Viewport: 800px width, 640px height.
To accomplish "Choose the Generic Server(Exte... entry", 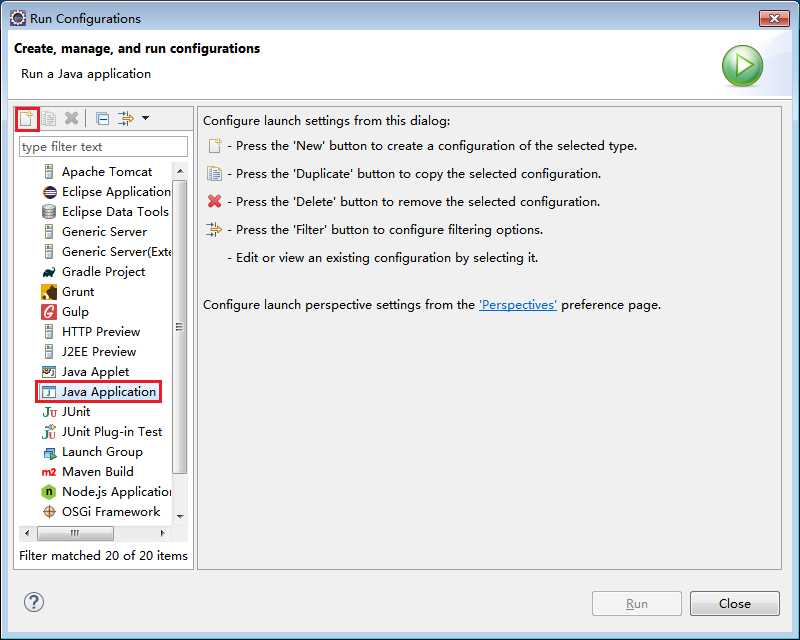I will coord(117,252).
